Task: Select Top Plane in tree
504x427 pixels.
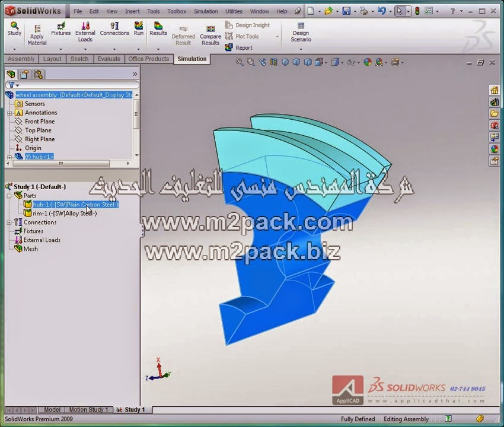Action: tap(38, 130)
